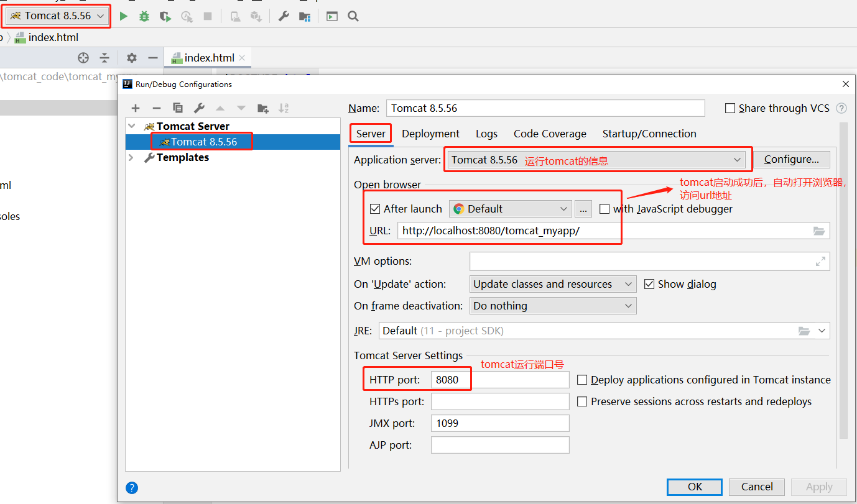857x504 pixels.
Task: Open the help question mark icon
Action: 132,488
